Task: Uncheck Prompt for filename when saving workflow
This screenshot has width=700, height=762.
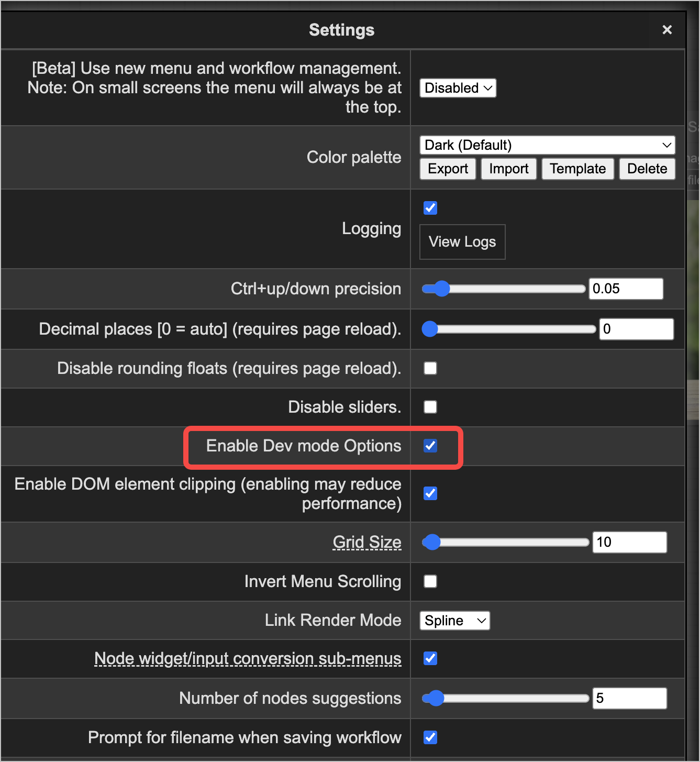Action: pos(430,737)
